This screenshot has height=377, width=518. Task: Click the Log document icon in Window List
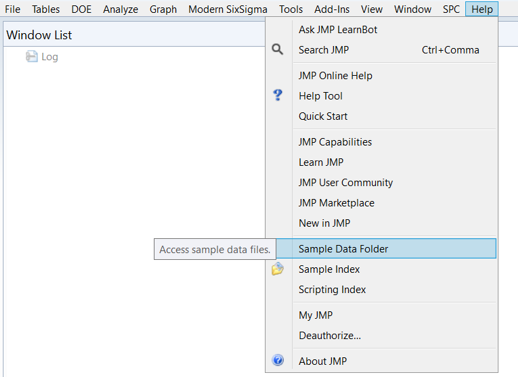click(32, 56)
